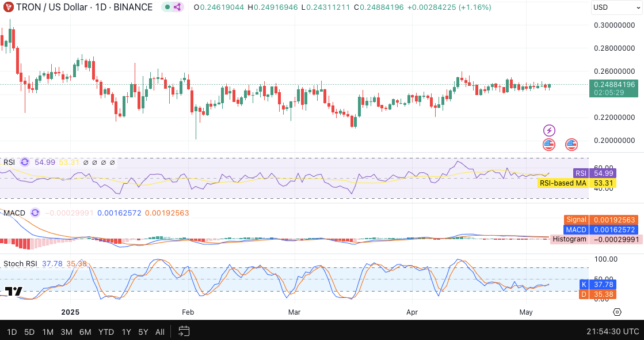Viewport: 644px width, 340px height.
Task: Select the 5D time range
Action: click(29, 332)
